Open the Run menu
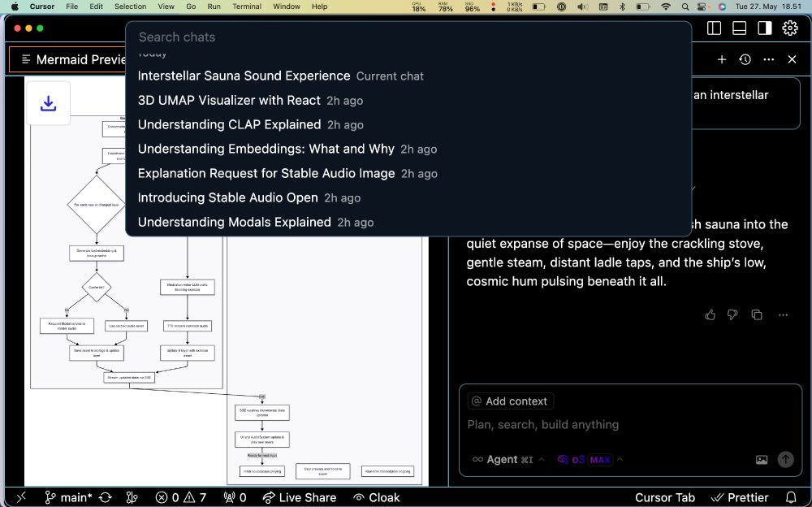Viewport: 812px width, 507px height. 214,6
